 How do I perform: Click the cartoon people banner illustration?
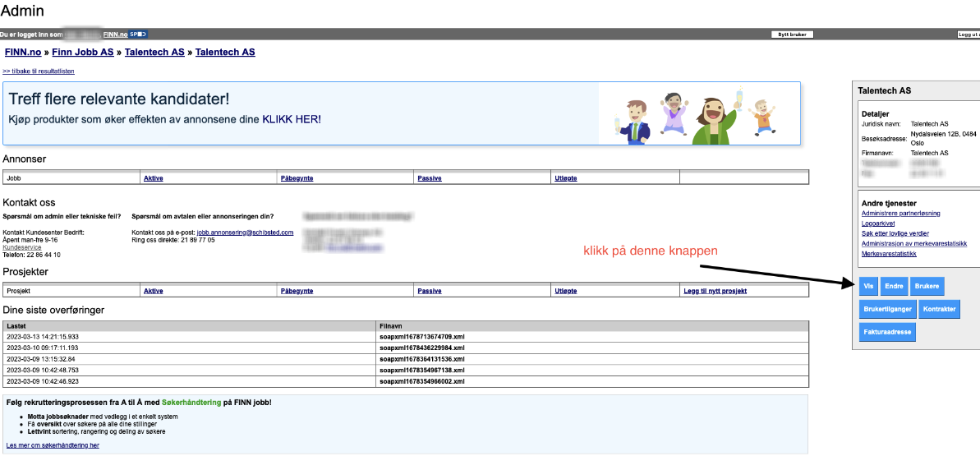click(698, 115)
